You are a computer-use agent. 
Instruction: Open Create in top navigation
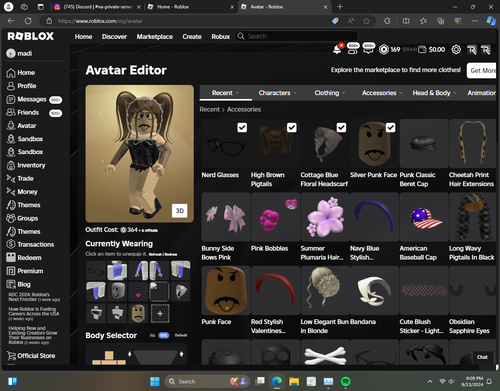pos(192,37)
